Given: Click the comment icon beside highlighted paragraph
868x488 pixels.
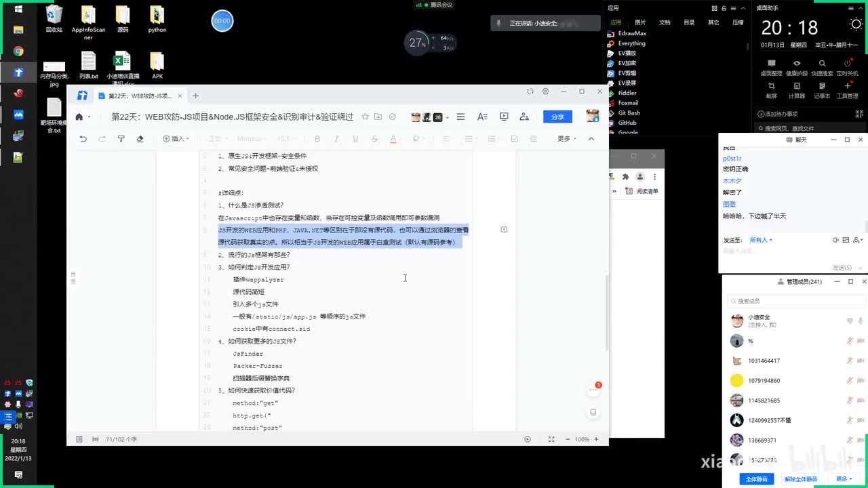Looking at the screenshot, I should pyautogui.click(x=504, y=230).
